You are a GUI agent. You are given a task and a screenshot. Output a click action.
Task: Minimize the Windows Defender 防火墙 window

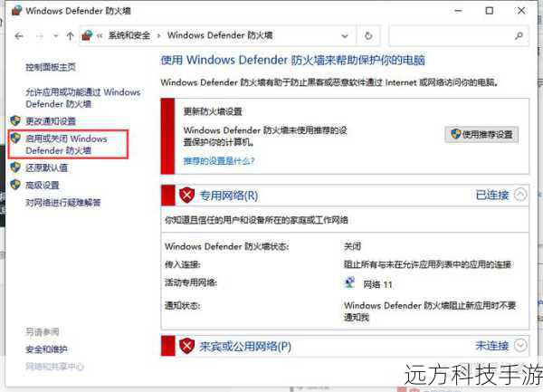pos(458,11)
